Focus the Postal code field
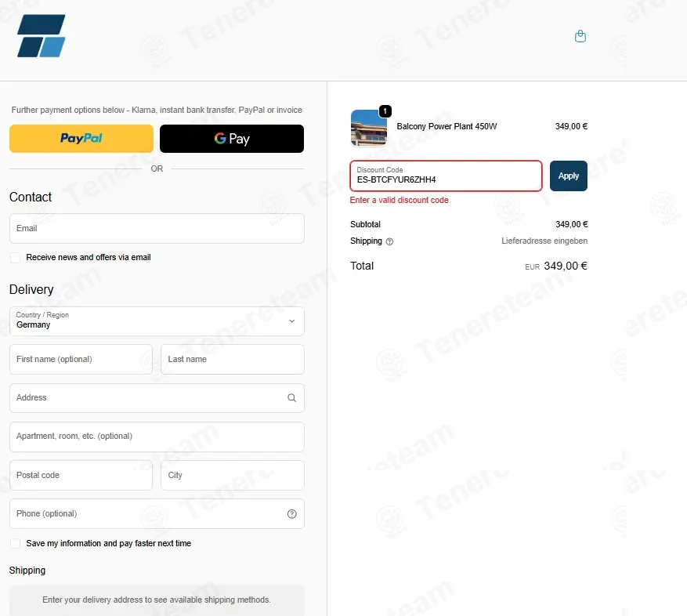The height and width of the screenshot is (616, 687). pyautogui.click(x=81, y=475)
